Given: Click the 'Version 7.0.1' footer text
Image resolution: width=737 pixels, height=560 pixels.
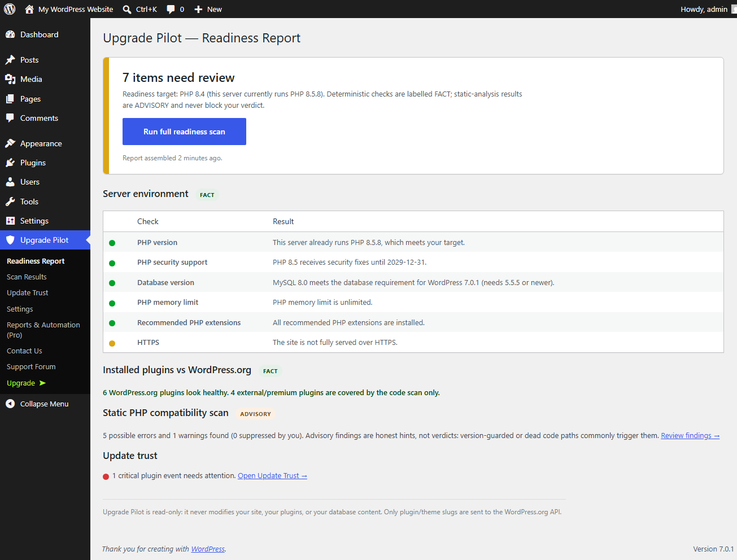Looking at the screenshot, I should pyautogui.click(x=713, y=549).
